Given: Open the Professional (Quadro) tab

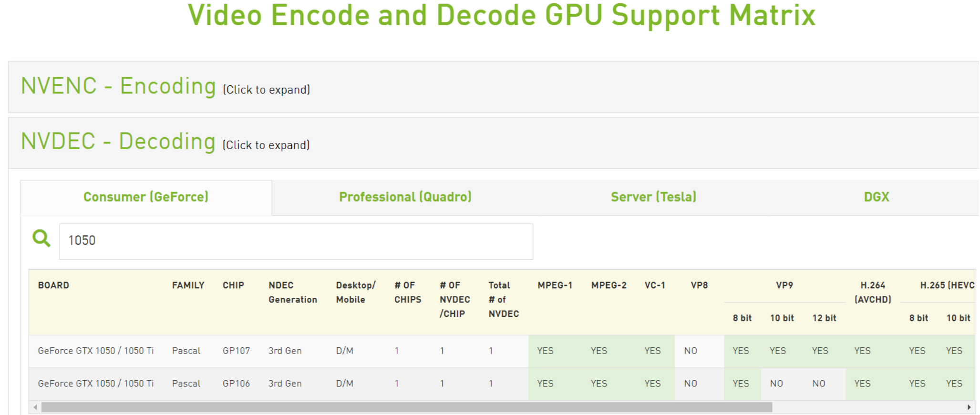Looking at the screenshot, I should click(x=405, y=197).
